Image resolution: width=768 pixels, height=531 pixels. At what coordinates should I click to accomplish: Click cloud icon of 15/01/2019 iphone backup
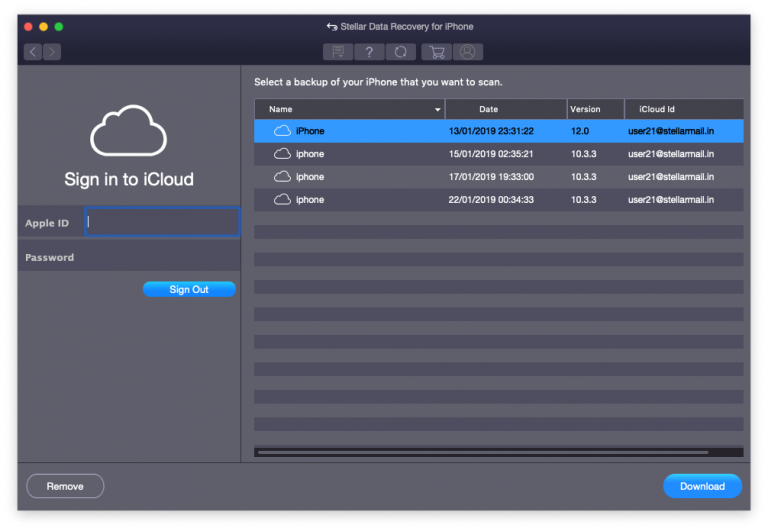(282, 154)
